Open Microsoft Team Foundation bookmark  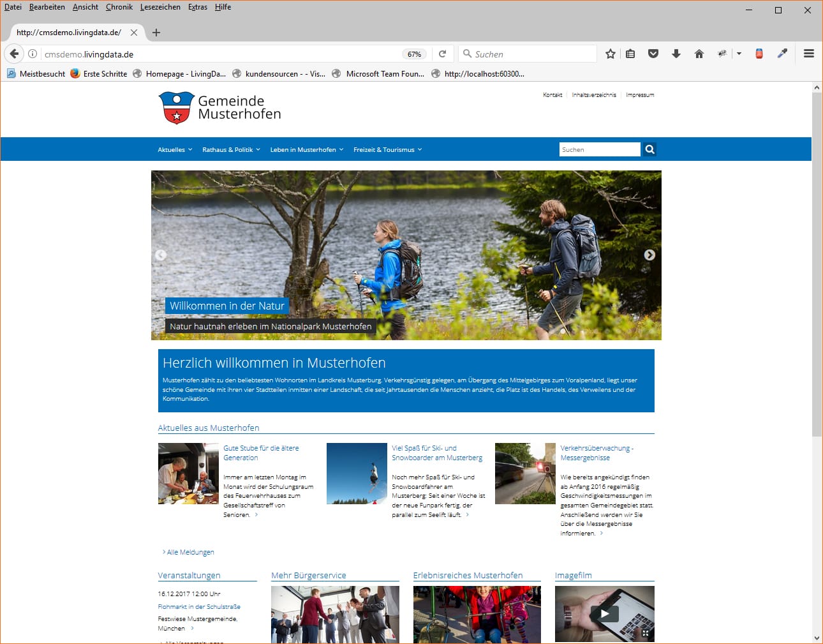pyautogui.click(x=378, y=73)
